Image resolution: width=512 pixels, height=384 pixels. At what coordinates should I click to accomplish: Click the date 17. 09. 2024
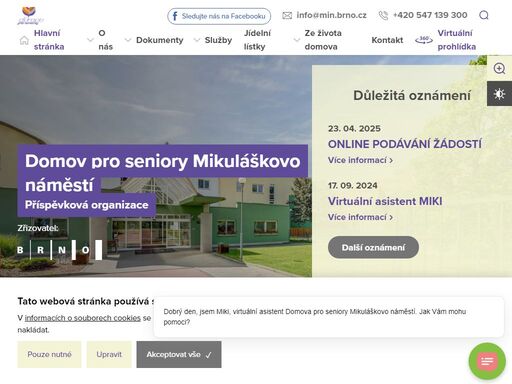click(353, 186)
